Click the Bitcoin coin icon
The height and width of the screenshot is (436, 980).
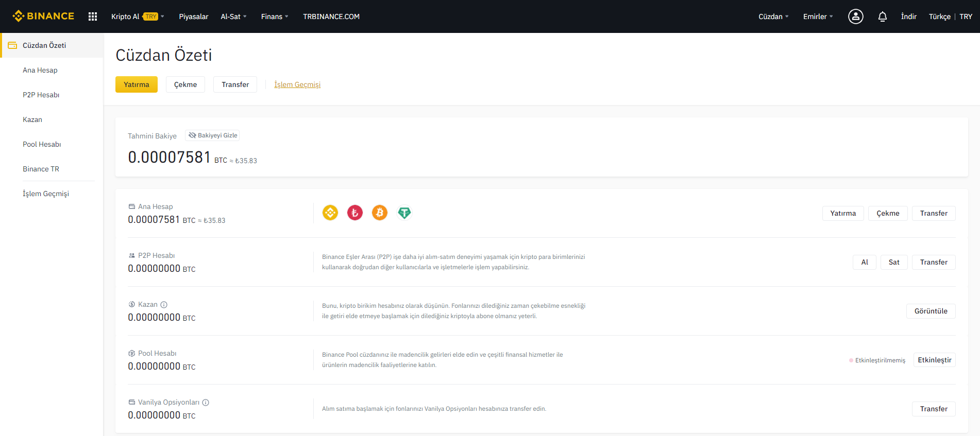380,213
